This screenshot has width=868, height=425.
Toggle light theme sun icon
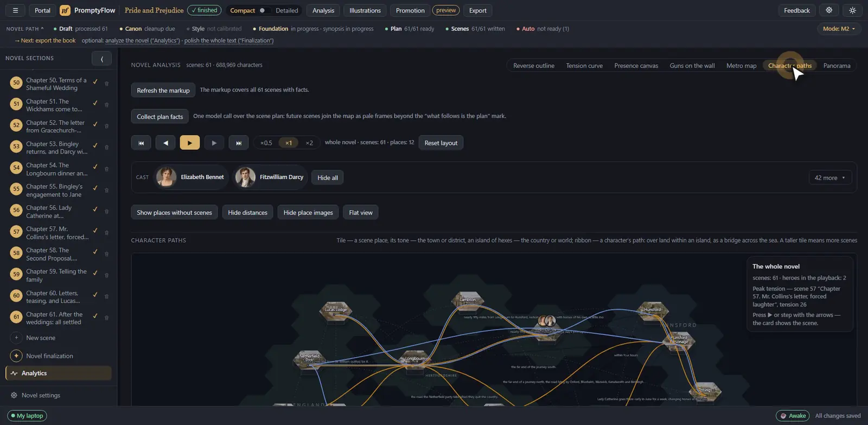(x=852, y=10)
